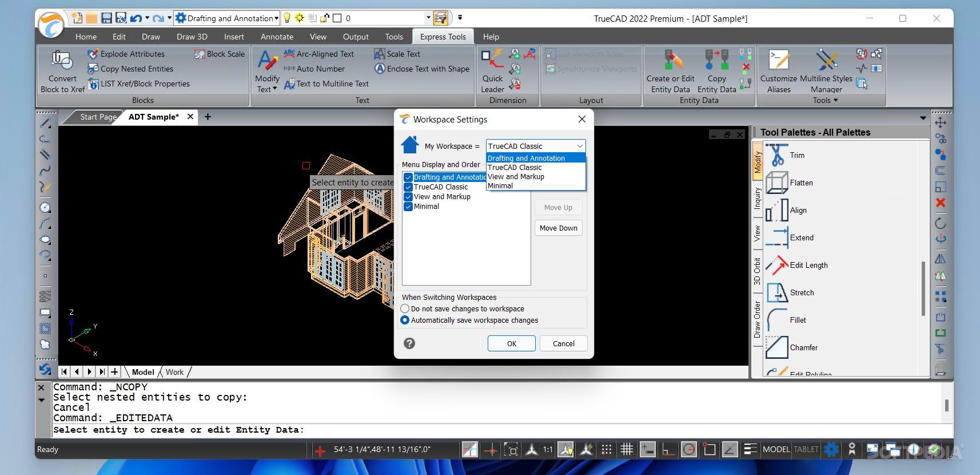Click Multiline Styles Manager tool
The image size is (980, 475).
[x=826, y=72]
